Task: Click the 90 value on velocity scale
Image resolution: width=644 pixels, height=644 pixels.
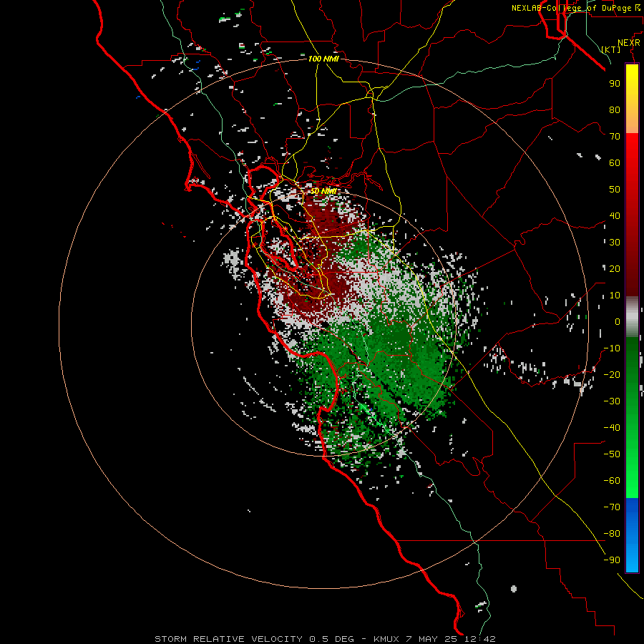Action: click(x=615, y=84)
